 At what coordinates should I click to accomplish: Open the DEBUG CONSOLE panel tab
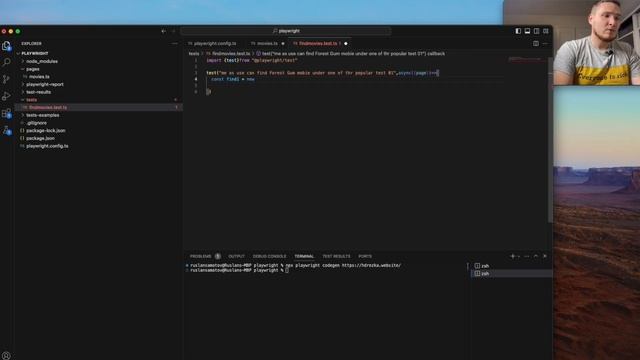(x=269, y=256)
